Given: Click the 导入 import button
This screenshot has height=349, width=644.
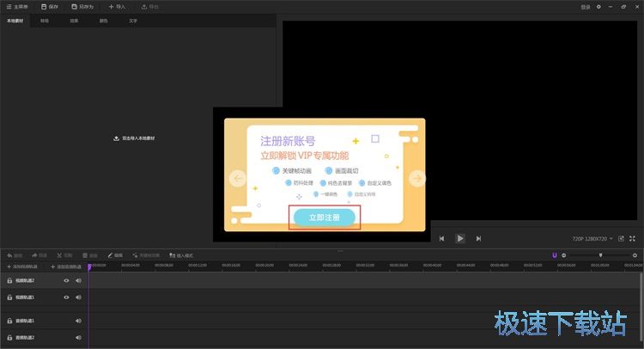Looking at the screenshot, I should (117, 6).
